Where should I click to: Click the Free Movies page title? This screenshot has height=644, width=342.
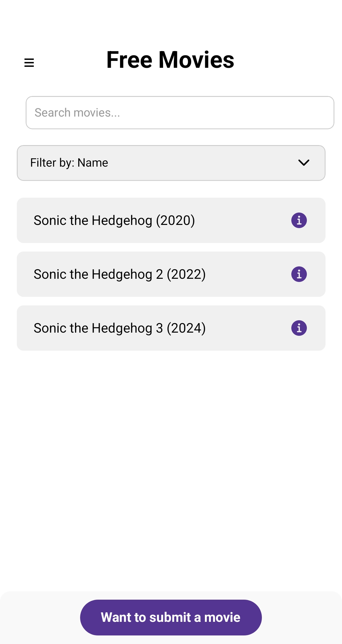pos(170,60)
